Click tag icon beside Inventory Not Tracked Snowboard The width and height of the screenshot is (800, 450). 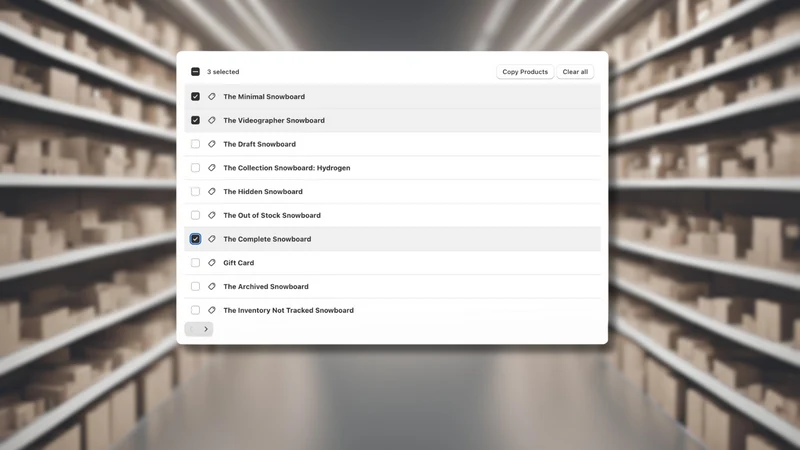pos(212,310)
